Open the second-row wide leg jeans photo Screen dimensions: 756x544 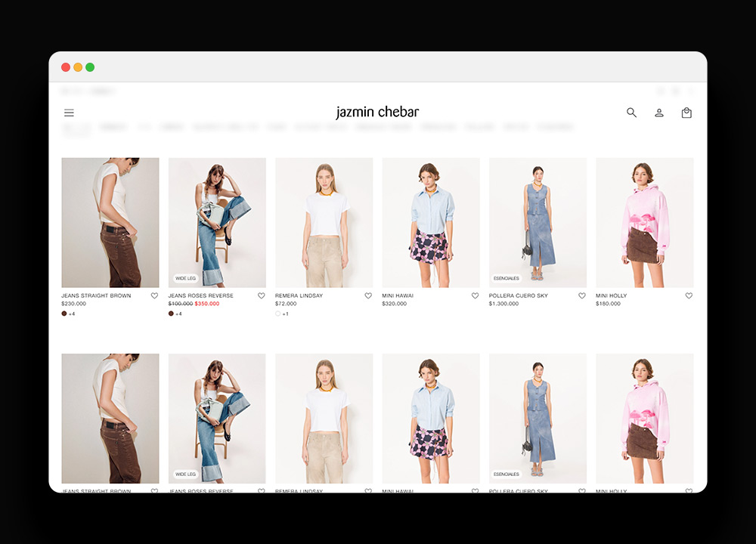(x=217, y=419)
